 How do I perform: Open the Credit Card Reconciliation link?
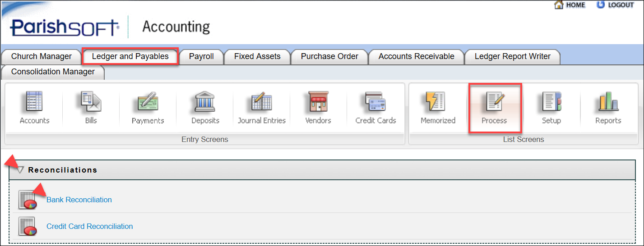[x=90, y=227]
